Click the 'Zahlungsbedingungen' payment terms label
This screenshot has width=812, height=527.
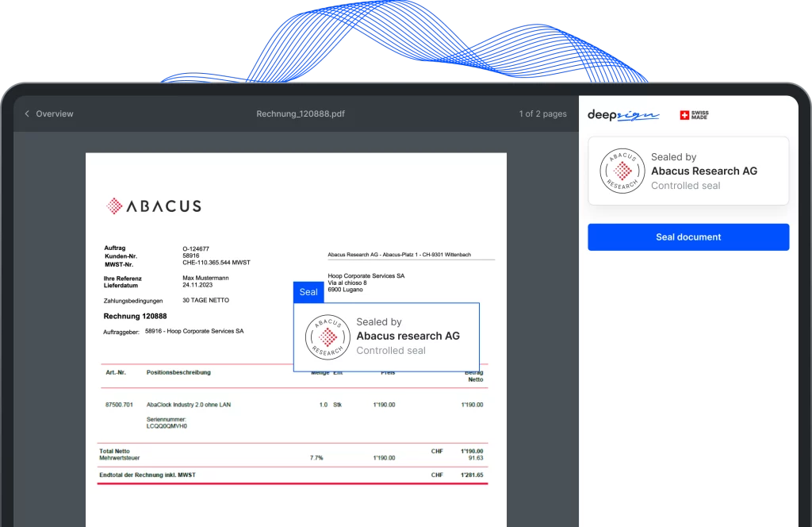coord(133,301)
